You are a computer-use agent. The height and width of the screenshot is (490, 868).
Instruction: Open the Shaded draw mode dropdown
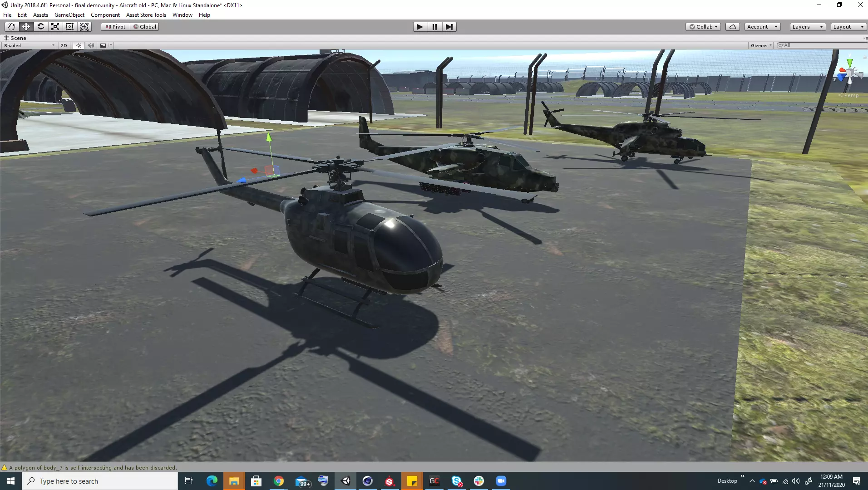(x=29, y=45)
